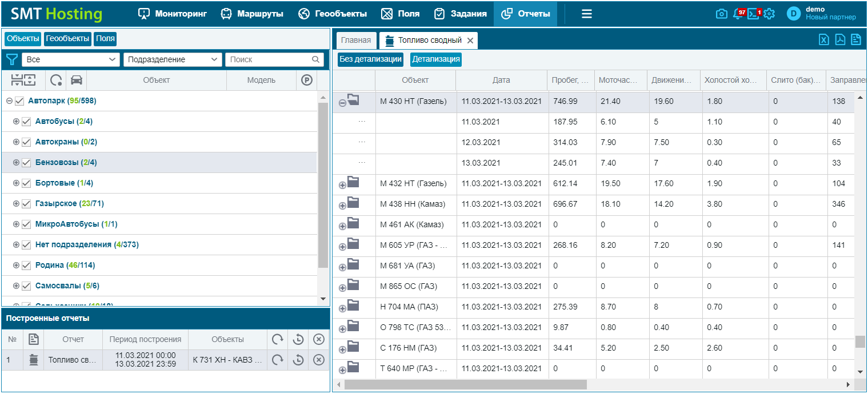Click the refresh column header icon in built reports
Viewport: 868px width, 394px height.
pyautogui.click(x=277, y=339)
